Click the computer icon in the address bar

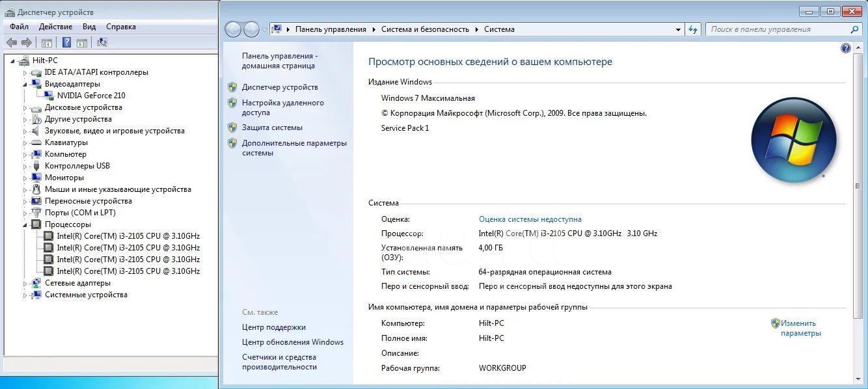coord(277,29)
